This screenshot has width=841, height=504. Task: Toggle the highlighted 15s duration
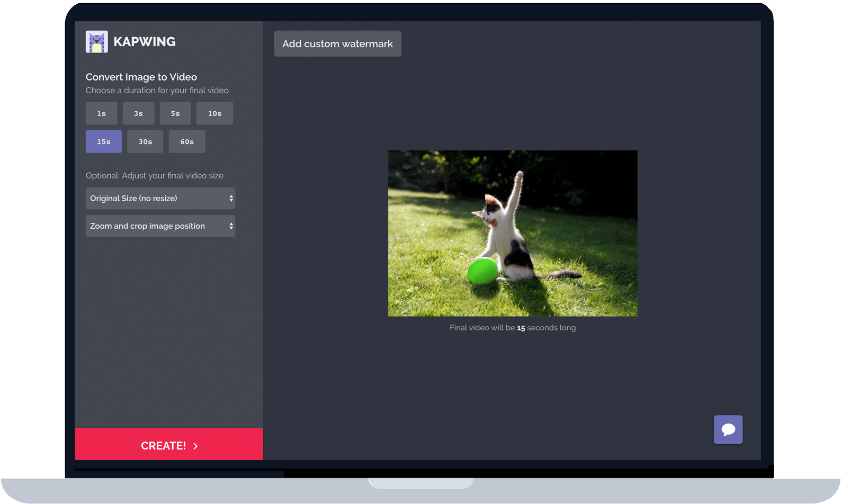pos(104,141)
